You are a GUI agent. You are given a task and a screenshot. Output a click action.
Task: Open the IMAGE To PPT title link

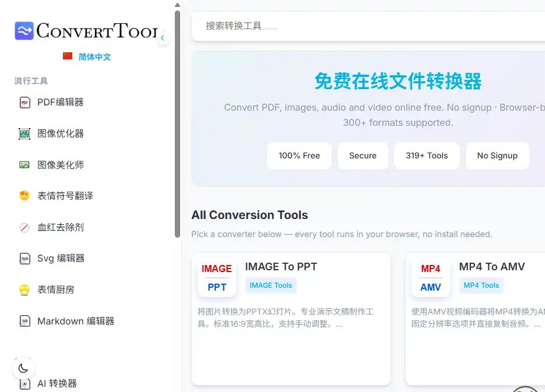[x=281, y=267]
